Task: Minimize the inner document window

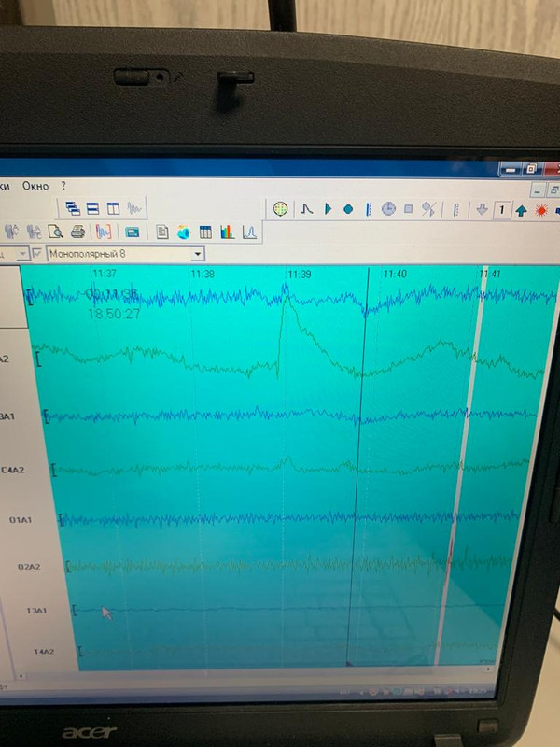Action: pyautogui.click(x=538, y=190)
